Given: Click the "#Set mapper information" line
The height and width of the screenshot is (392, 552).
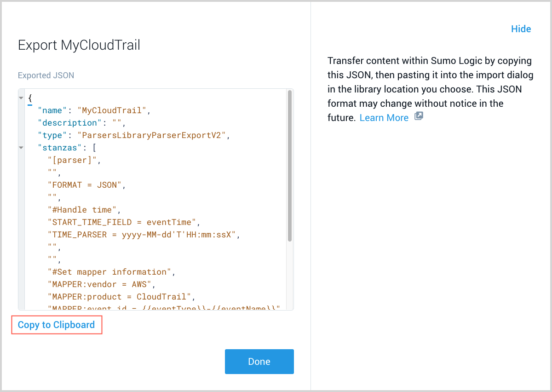Looking at the screenshot, I should 111,272.
